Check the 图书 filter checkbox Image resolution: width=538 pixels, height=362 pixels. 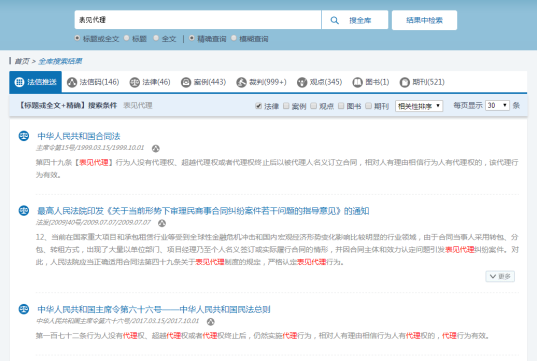coord(341,106)
